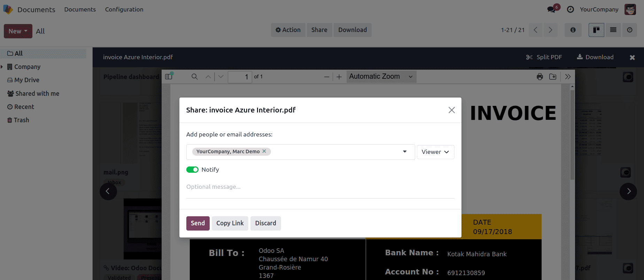Open the Documents app home icon
This screenshot has height=280, width=644.
[x=8, y=9]
